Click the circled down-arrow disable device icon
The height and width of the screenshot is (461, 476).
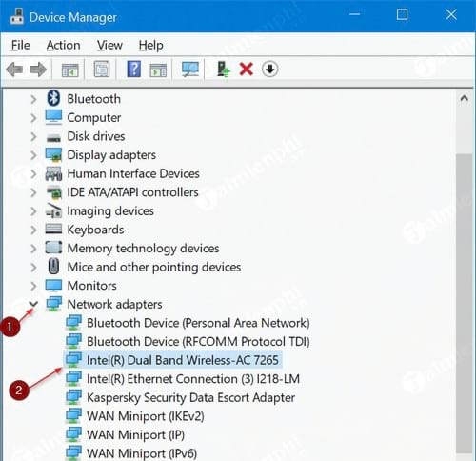coord(270,69)
